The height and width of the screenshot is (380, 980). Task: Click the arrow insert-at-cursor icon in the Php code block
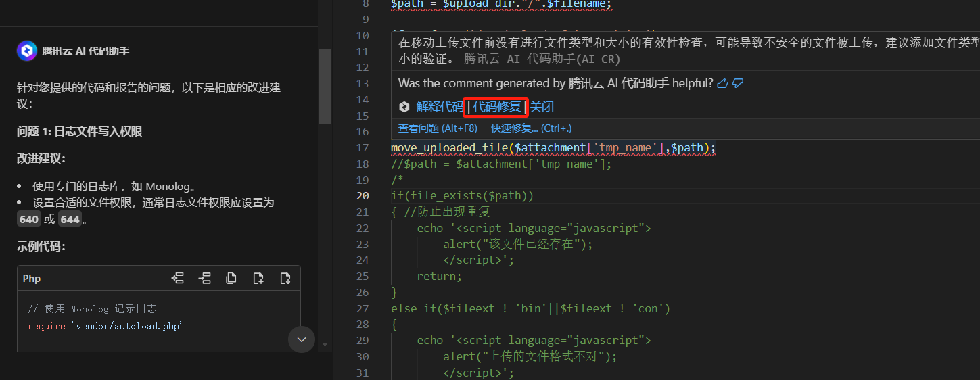[204, 278]
